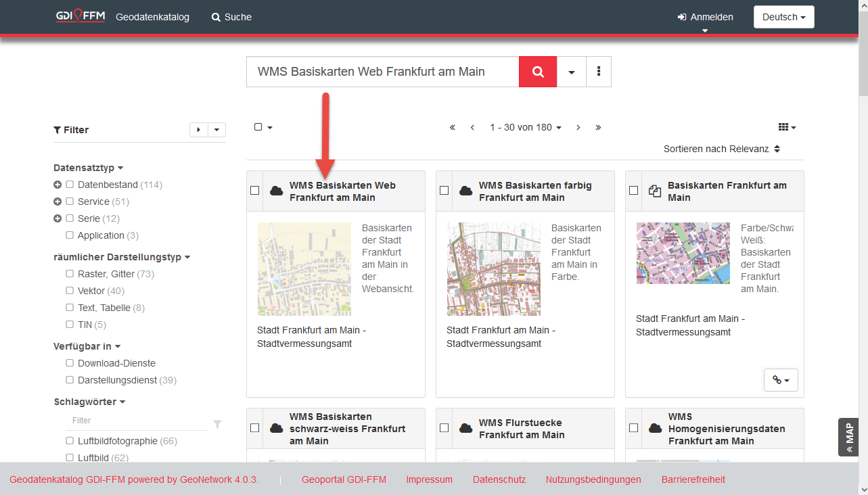Check the Vektor filter checkbox
This screenshot has width=868, height=495.
point(70,291)
